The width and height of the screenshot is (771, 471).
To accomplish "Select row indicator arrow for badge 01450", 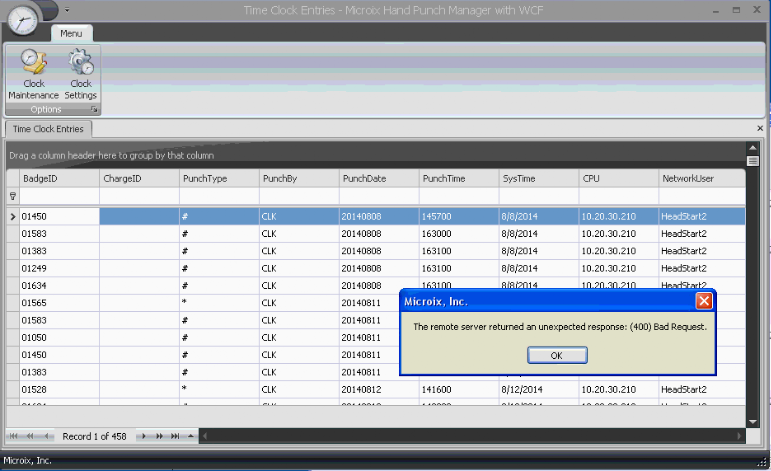I will pos(13,216).
